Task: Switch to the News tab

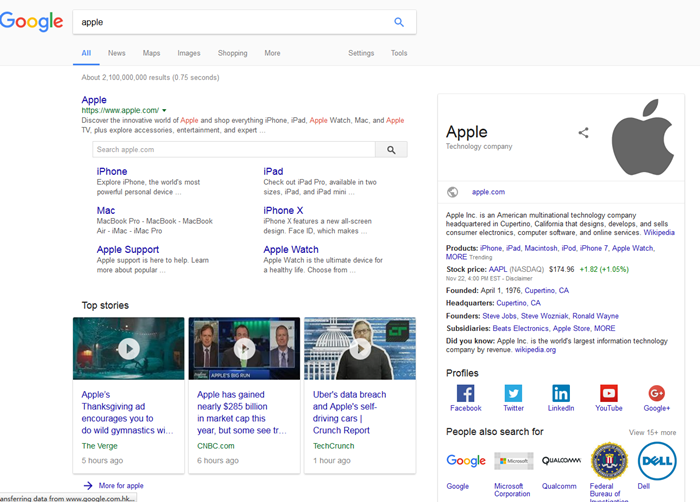Action: [x=117, y=53]
